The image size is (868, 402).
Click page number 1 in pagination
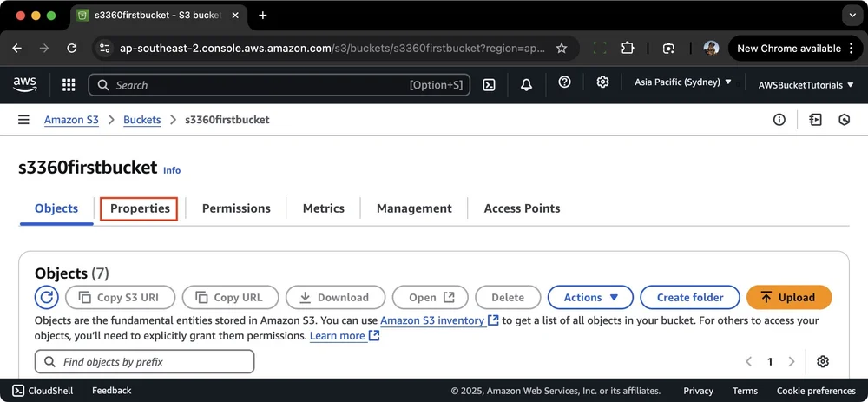(x=769, y=361)
